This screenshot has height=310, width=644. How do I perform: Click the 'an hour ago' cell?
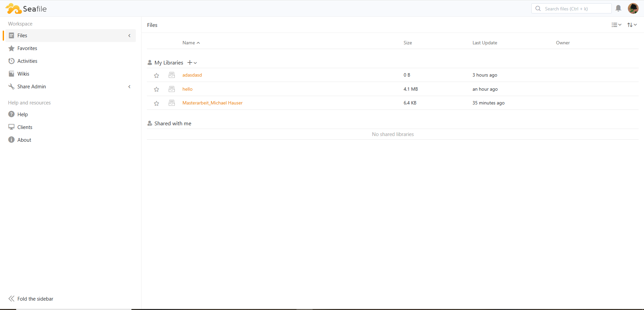tap(485, 89)
